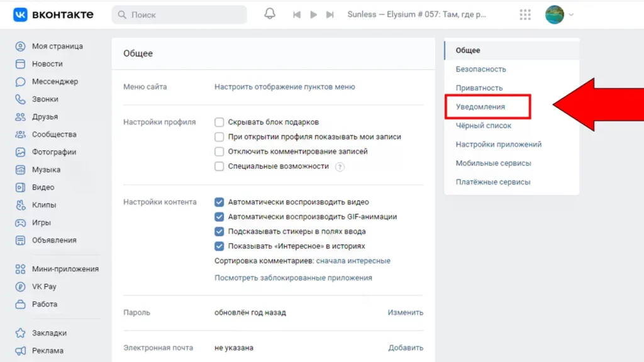644x362 pixels.
Task: Click the help icon next to Специальные возможности
Action: tap(340, 167)
